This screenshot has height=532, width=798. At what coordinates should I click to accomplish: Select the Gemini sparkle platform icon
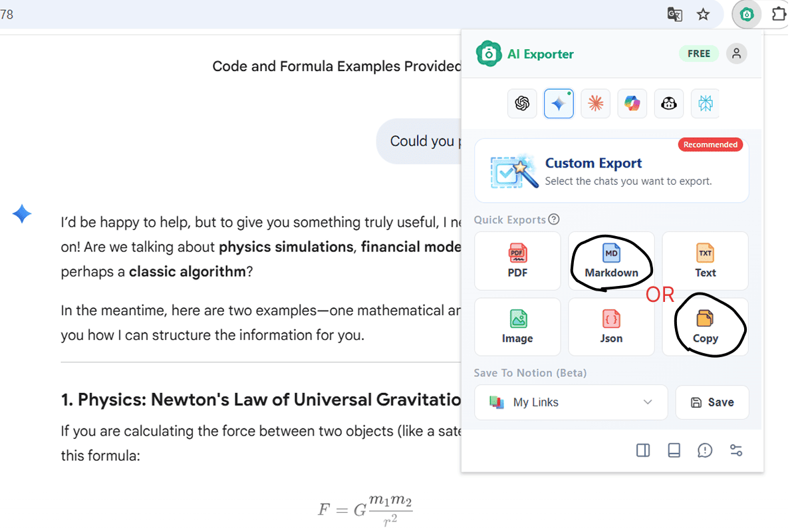click(x=559, y=104)
